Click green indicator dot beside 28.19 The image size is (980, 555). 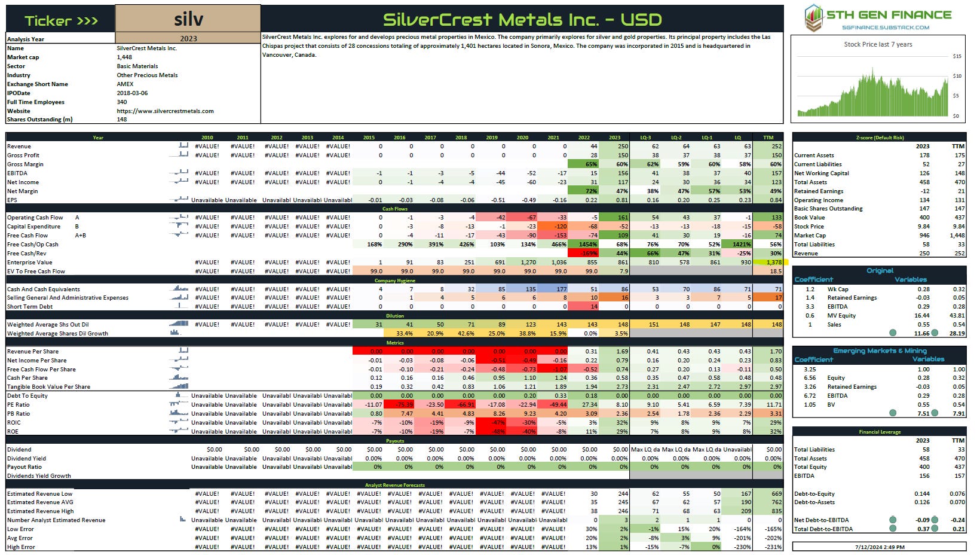[x=935, y=333]
